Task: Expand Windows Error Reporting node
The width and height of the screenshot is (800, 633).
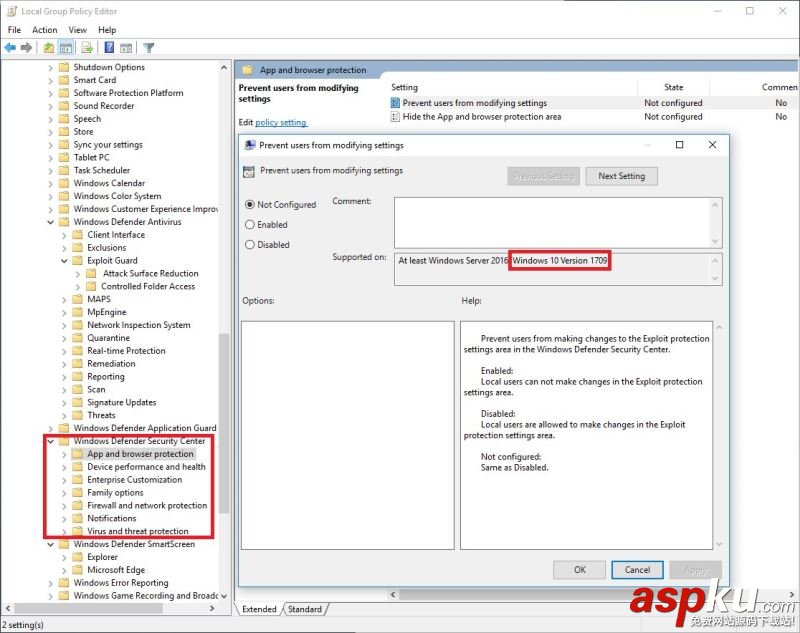Action: [x=51, y=584]
